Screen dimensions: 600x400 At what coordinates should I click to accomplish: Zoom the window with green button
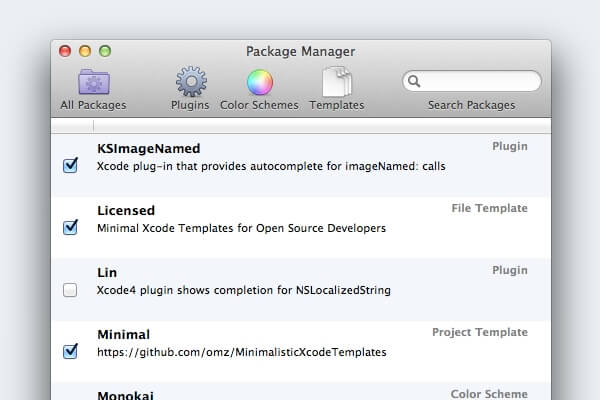coord(105,51)
